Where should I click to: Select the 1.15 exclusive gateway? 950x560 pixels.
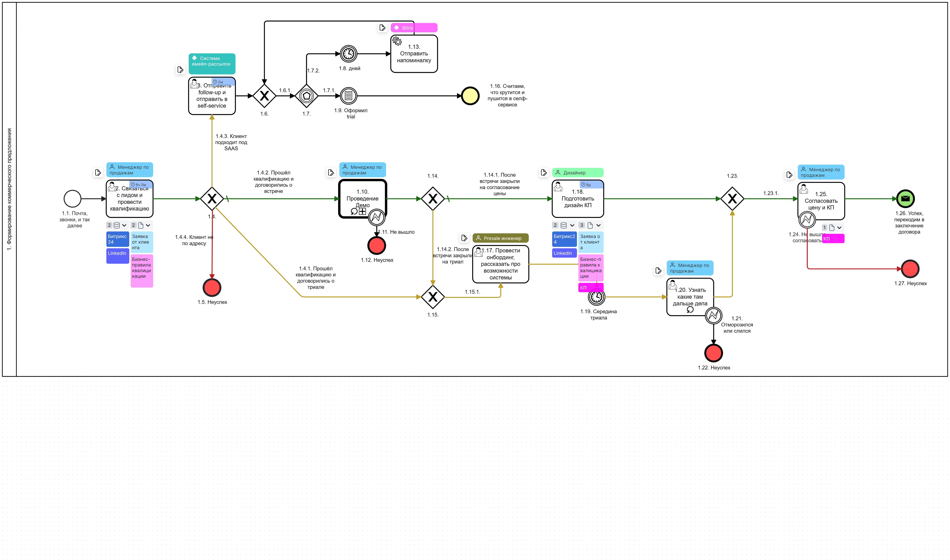[433, 297]
